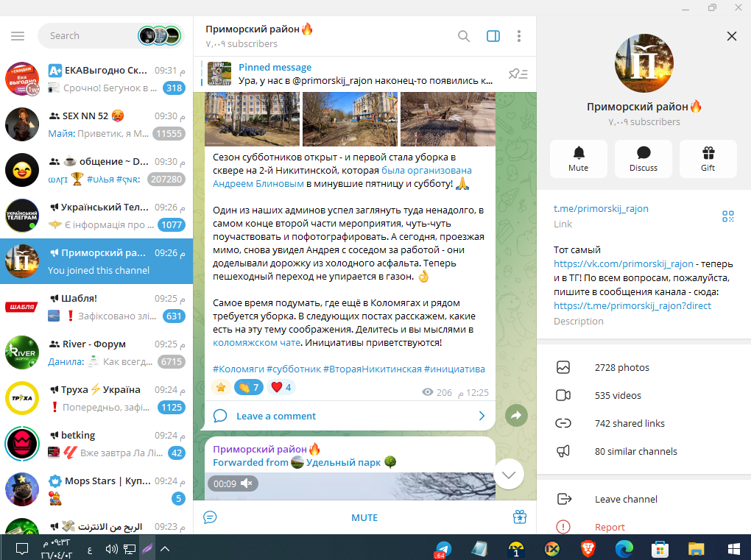Image resolution: width=751 pixels, height=560 pixels.
Task: Mute channel via bell button in info panel
Action: [x=579, y=159]
